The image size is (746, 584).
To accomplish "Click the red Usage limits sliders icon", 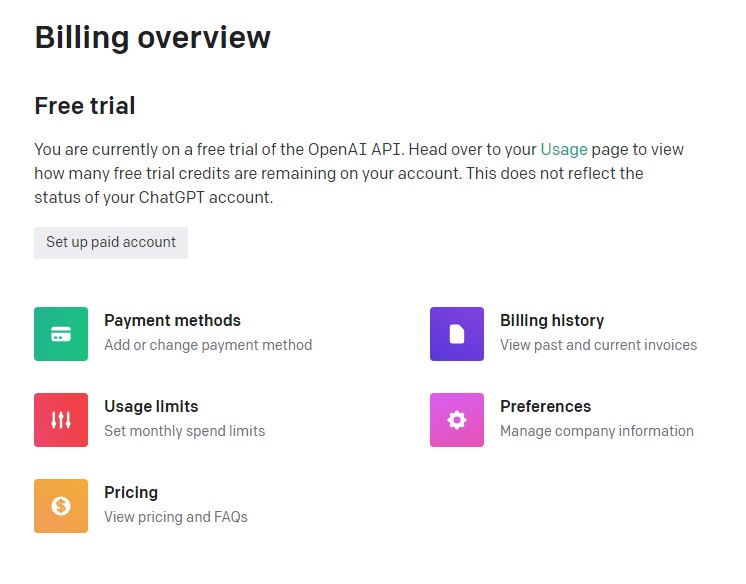I will (x=61, y=420).
